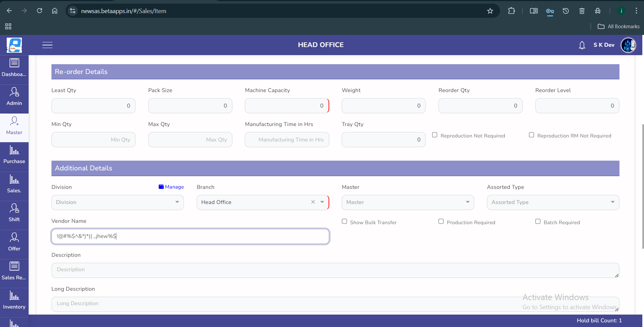Click the S K Dev profile avatar
The height and width of the screenshot is (327, 644).
point(628,45)
